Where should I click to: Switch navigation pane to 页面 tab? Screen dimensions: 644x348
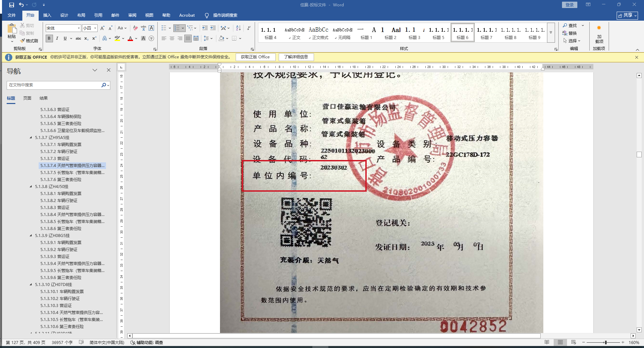(27, 98)
